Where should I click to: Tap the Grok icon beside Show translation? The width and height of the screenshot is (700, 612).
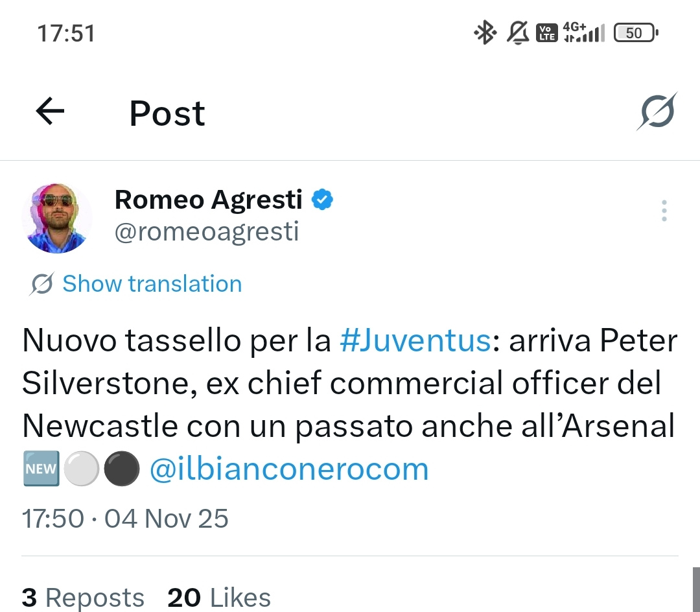[42, 284]
